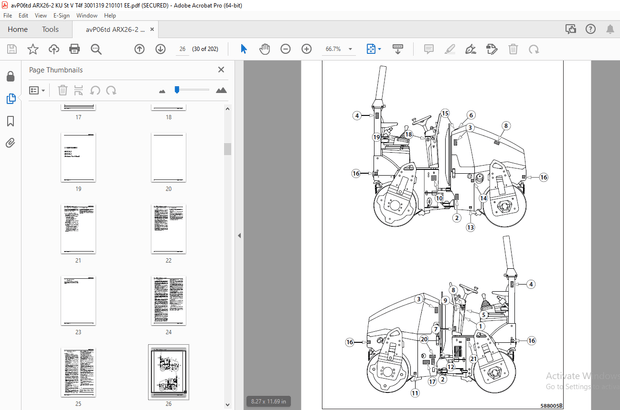Viewport: 620px width, 410px height.
Task: Switch to the Home tab
Action: (17, 29)
